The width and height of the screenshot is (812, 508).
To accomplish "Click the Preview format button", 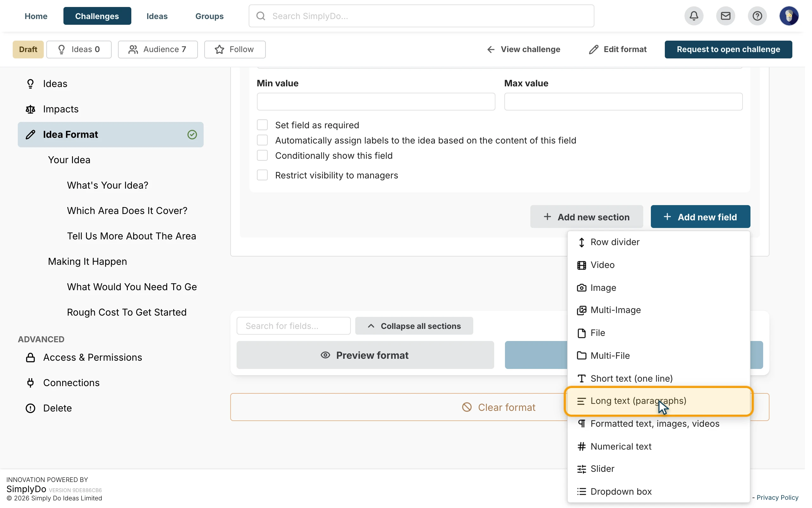I will (x=365, y=355).
